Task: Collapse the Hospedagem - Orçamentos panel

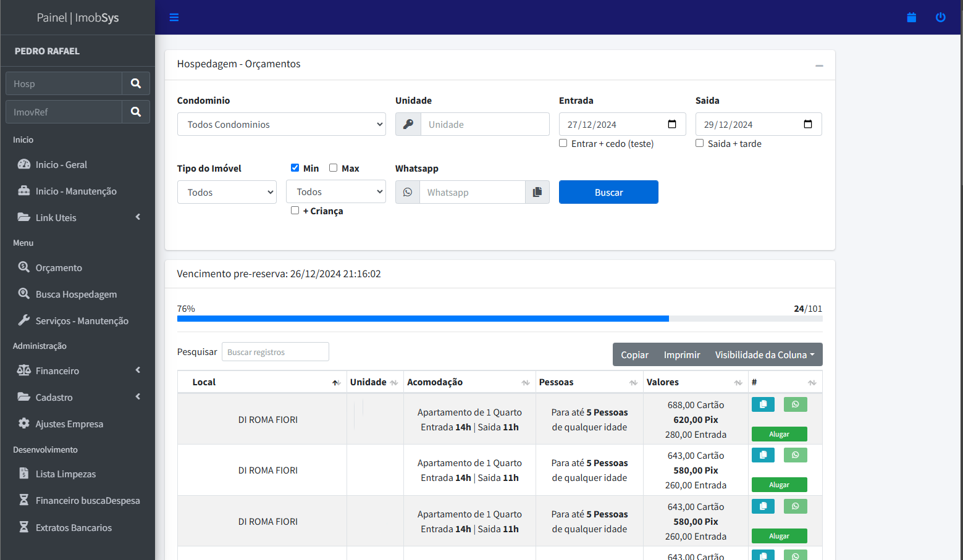Action: pyautogui.click(x=819, y=65)
